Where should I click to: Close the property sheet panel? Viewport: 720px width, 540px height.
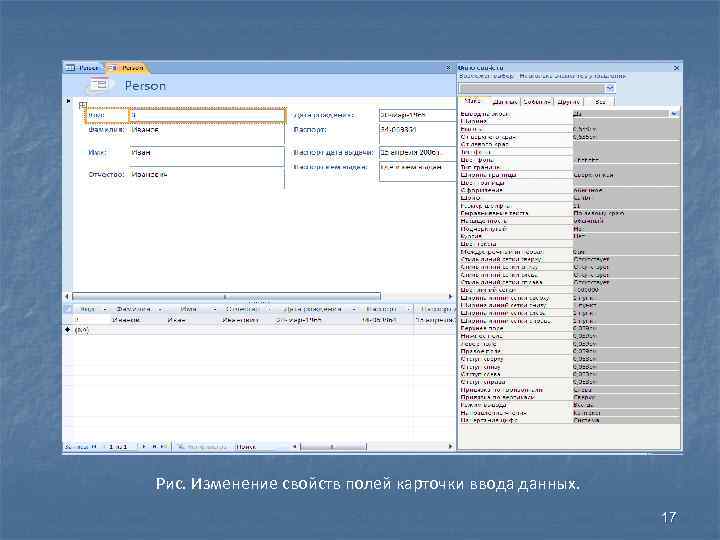[676, 68]
